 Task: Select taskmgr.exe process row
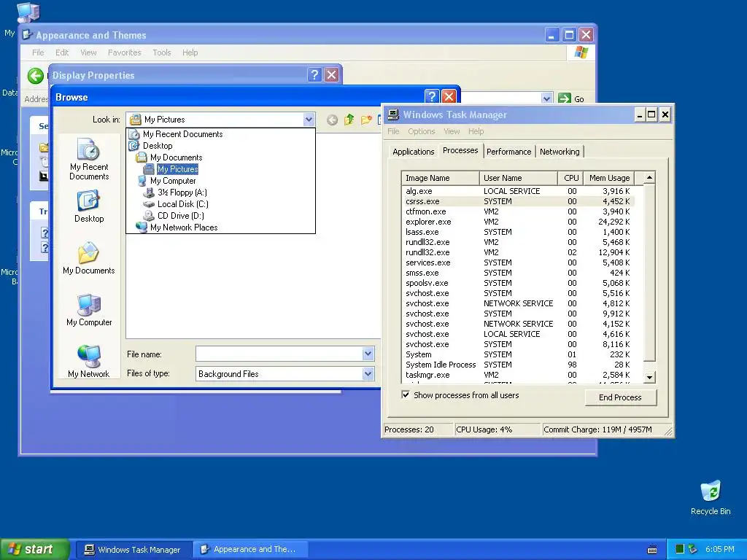tap(518, 375)
